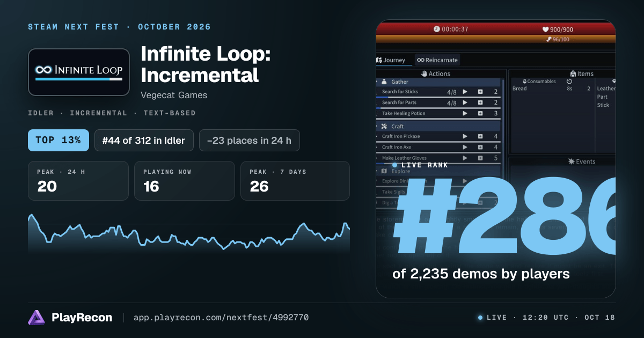Image resolution: width=644 pixels, height=338 pixels.
Task: Click the 'LIVE · 12:20 UTC · OCT 18' status text
Action: pyautogui.click(x=551, y=318)
